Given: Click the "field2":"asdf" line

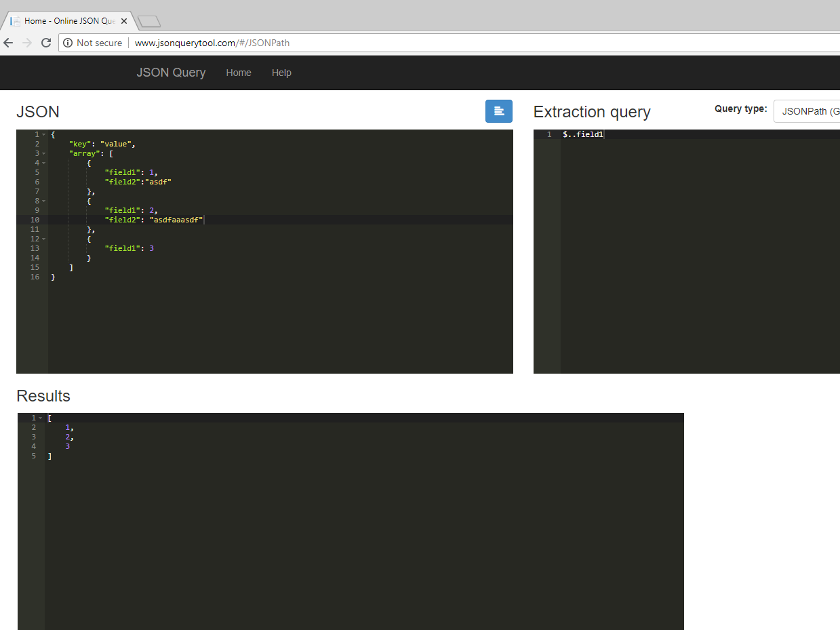Looking at the screenshot, I should [x=138, y=182].
